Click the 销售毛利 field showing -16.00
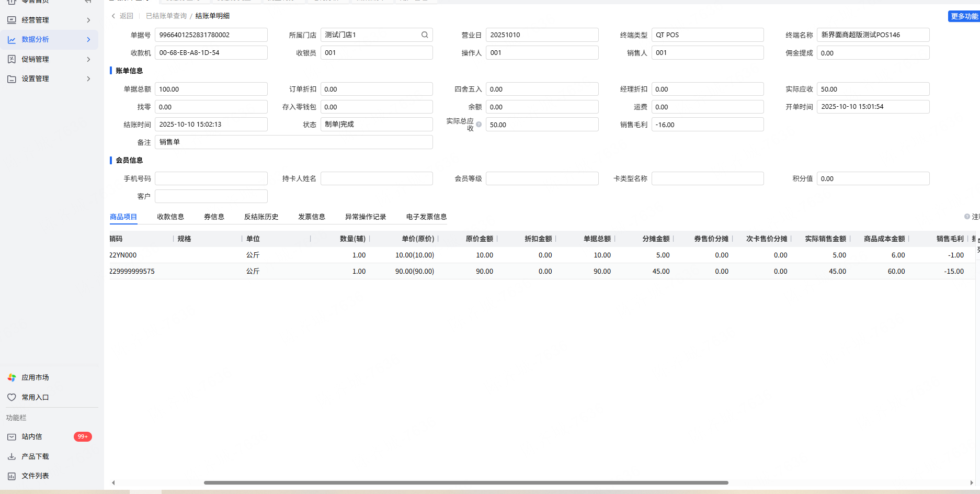 (x=708, y=125)
